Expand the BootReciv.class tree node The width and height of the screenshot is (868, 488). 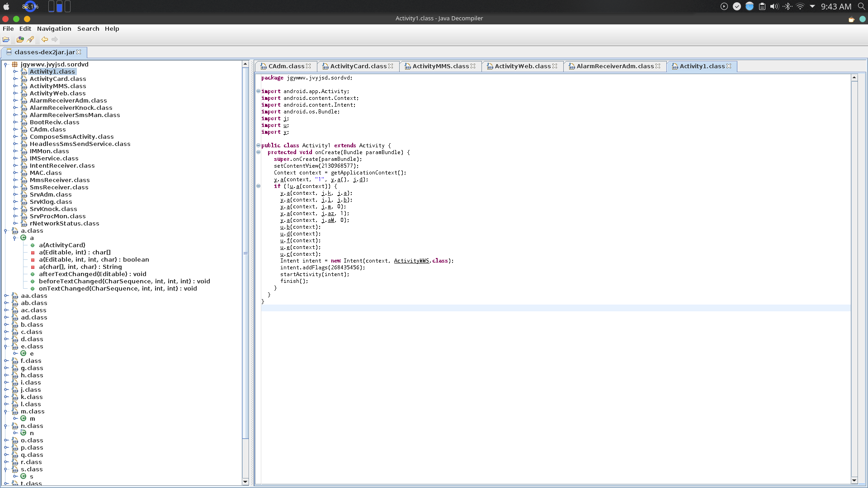point(15,122)
